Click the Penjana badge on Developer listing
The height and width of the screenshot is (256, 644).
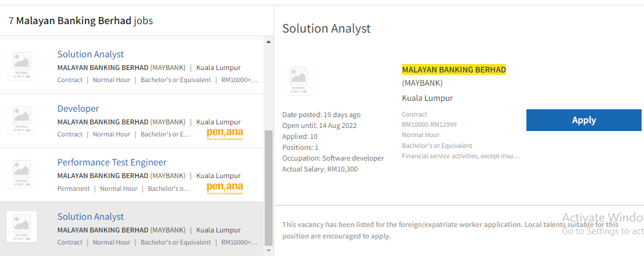click(x=225, y=135)
